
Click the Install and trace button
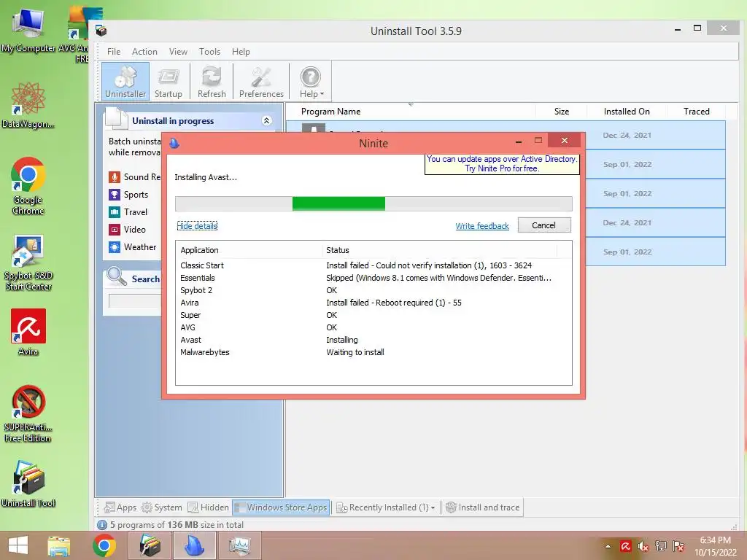pos(483,507)
